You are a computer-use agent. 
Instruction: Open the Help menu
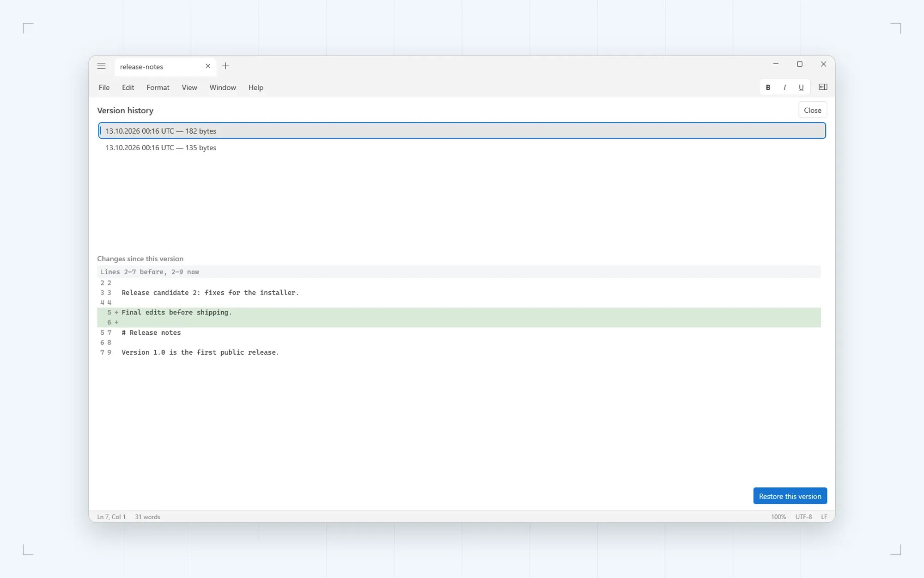click(x=256, y=87)
